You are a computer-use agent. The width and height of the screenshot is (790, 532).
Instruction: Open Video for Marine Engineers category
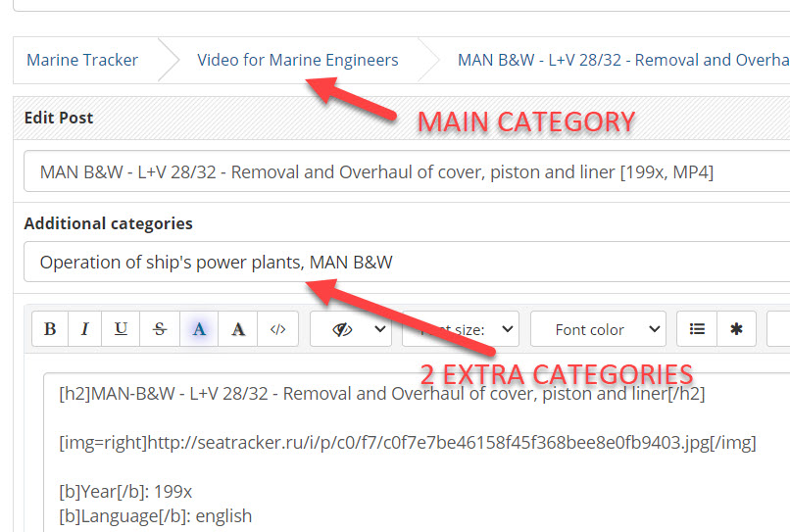(x=298, y=61)
